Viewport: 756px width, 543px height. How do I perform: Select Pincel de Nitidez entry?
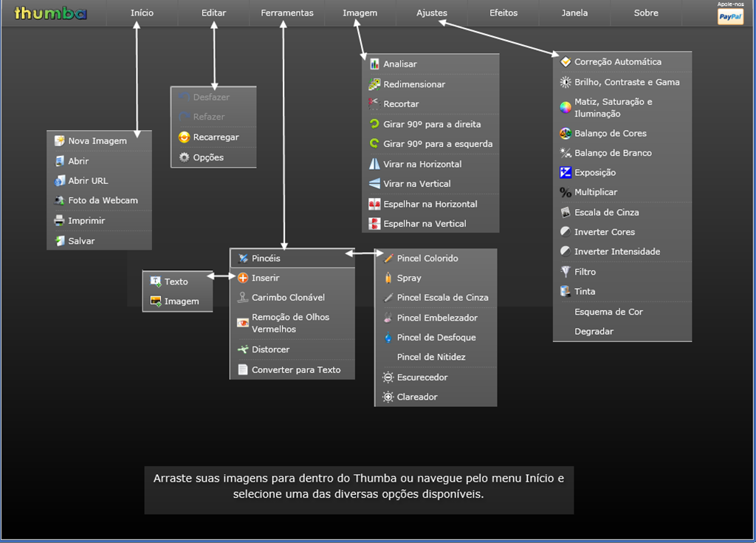[x=436, y=357]
